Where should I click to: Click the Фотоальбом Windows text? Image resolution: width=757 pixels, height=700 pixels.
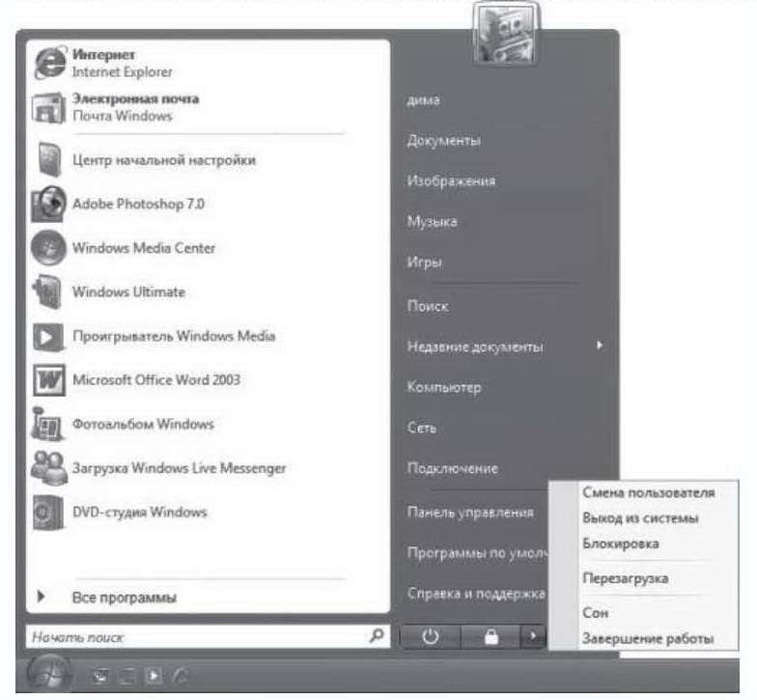click(x=143, y=424)
